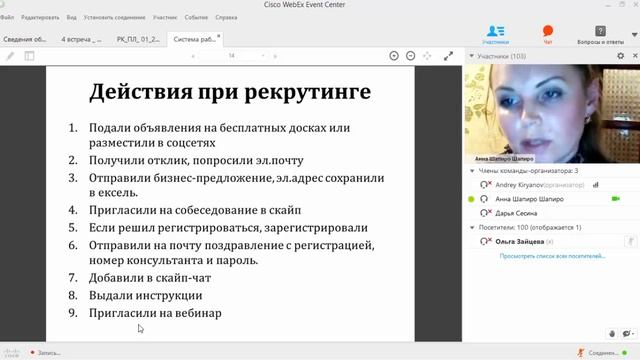Select participant Анна Шапиро Шапиро
Image resolution: width=640 pixels, height=360 pixels.
tap(529, 199)
